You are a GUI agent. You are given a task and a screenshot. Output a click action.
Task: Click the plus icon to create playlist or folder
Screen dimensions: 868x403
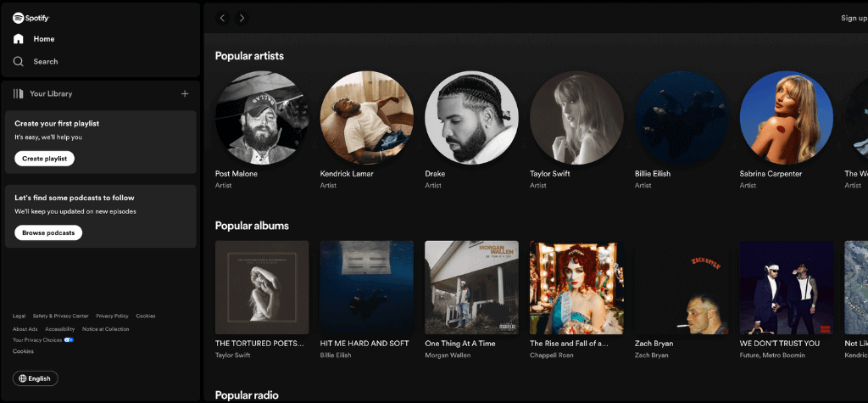185,93
